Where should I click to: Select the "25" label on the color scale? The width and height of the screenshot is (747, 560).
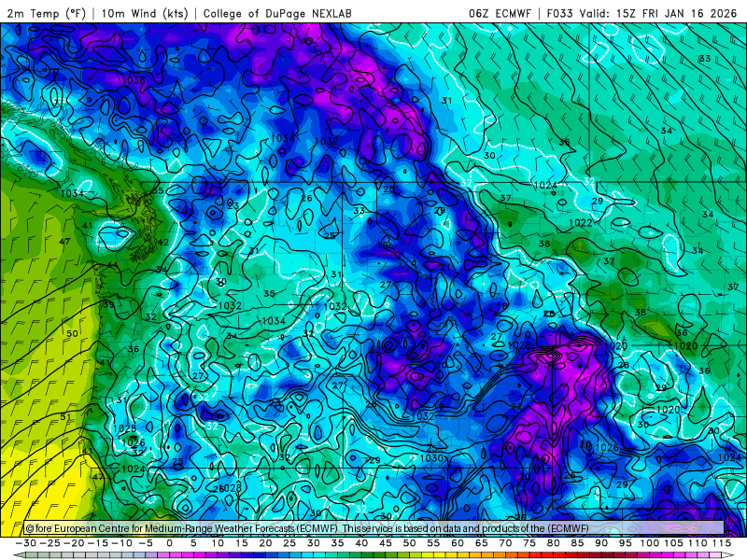tap(289, 543)
